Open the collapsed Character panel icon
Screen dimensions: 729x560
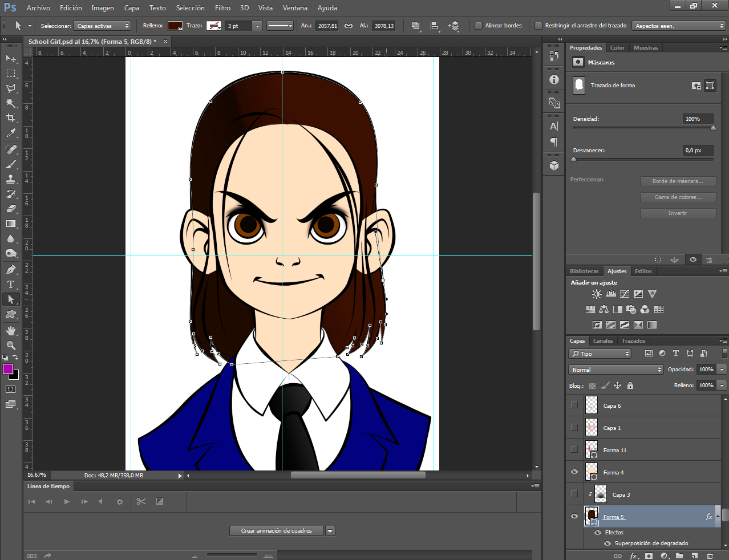[x=554, y=126]
